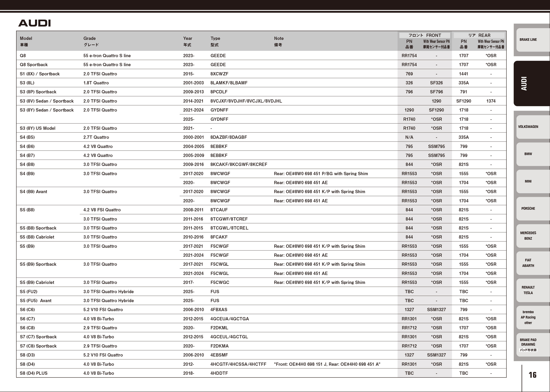Image resolution: width=550 pixels, height=392 pixels.
Task: Click grade 2.7T Quattro
Action: (96, 137)
